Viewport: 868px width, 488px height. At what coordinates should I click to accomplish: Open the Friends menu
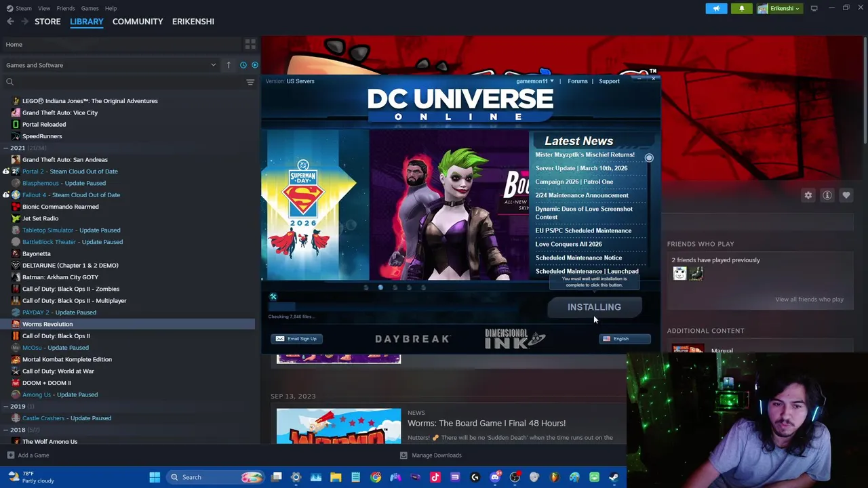pos(66,8)
